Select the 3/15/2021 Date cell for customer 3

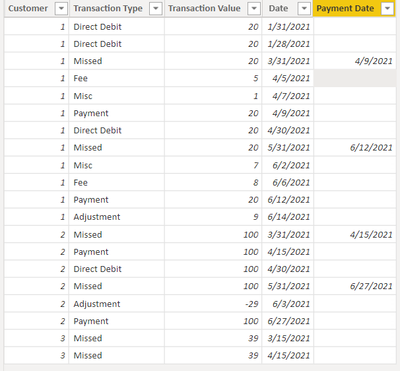[x=288, y=338]
